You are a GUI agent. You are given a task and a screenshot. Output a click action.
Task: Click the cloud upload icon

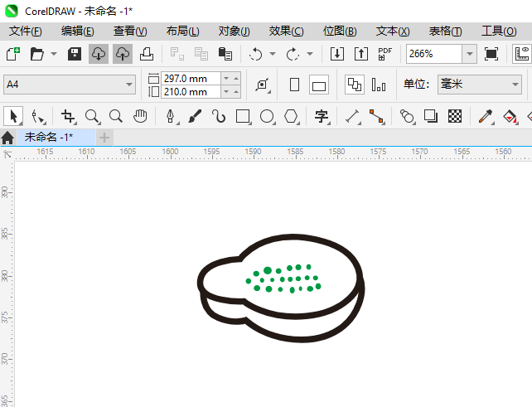coord(123,54)
